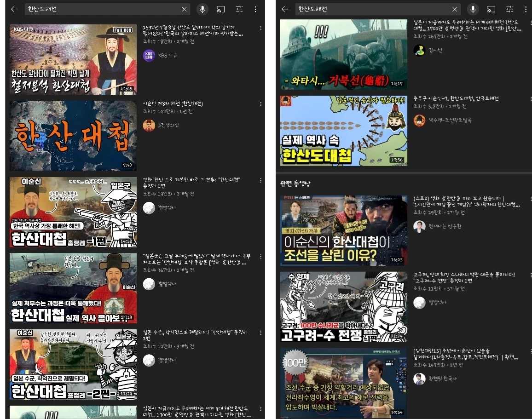The height and width of the screenshot is (419, 532).
Task: Open title 일본 수군, 학익진으로 궤멸되다
Action: 195,335
